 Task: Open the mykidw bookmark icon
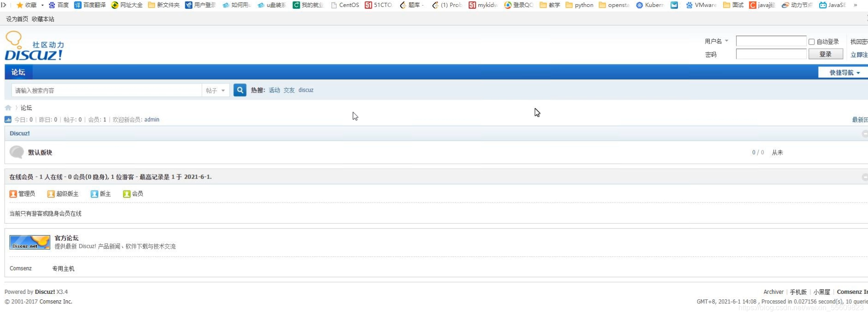[x=472, y=5]
